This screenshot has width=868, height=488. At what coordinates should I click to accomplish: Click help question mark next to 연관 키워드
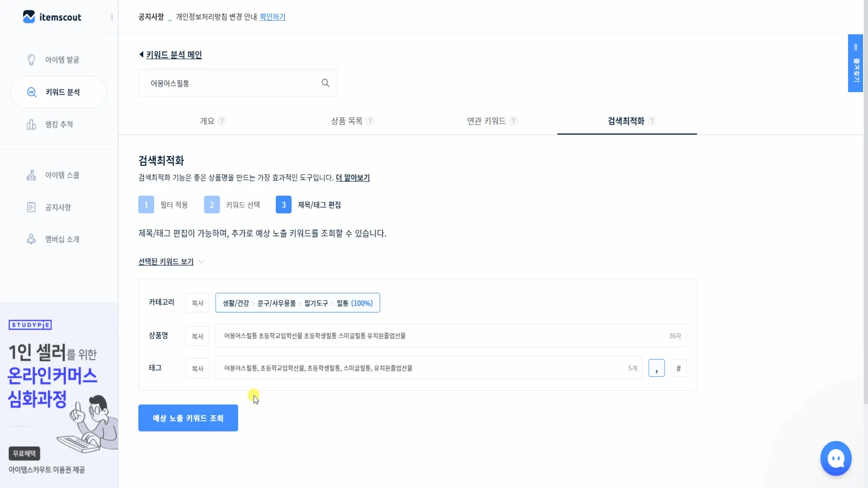(x=513, y=121)
